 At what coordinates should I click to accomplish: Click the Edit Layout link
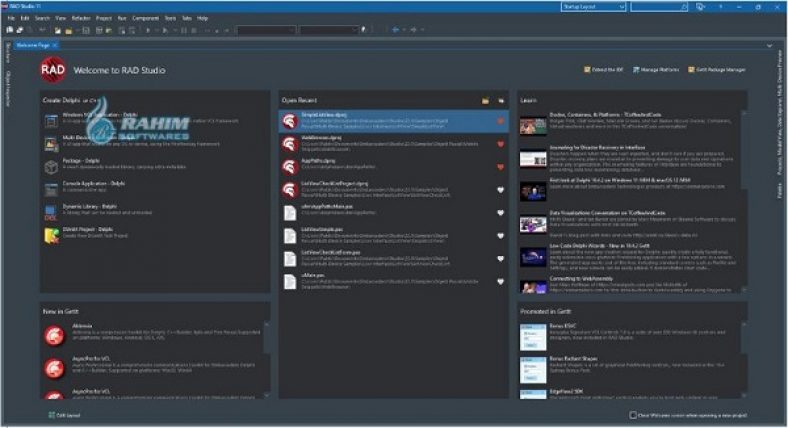click(x=68, y=415)
